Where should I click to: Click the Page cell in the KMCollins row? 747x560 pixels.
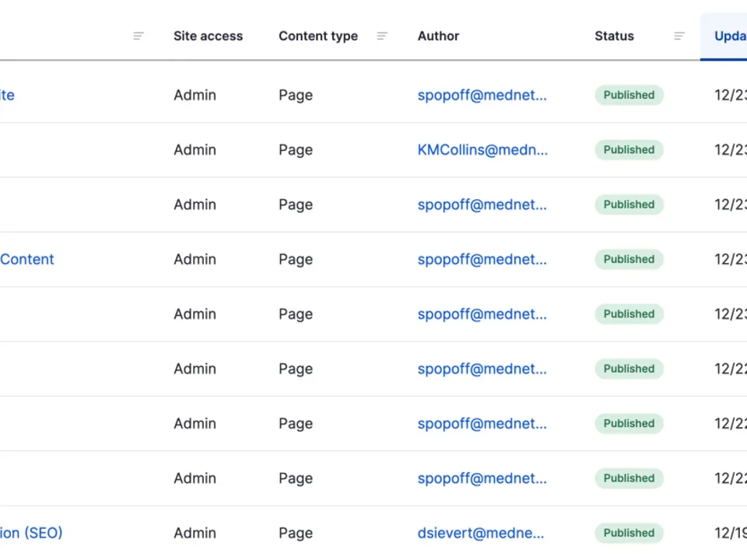tap(296, 150)
